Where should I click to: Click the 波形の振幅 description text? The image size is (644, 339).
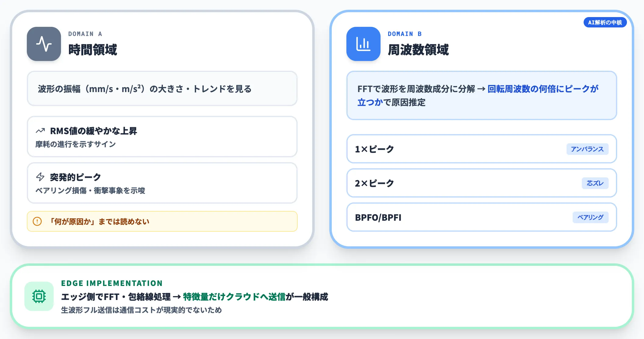click(145, 89)
